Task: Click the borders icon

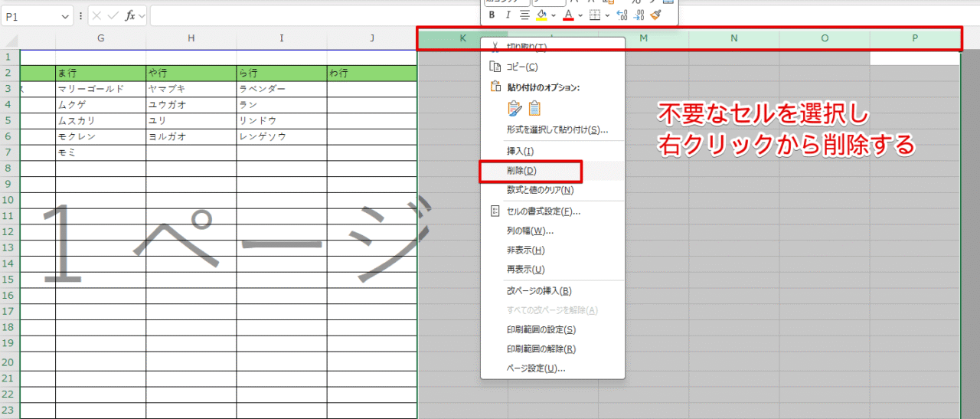Action: point(594,15)
